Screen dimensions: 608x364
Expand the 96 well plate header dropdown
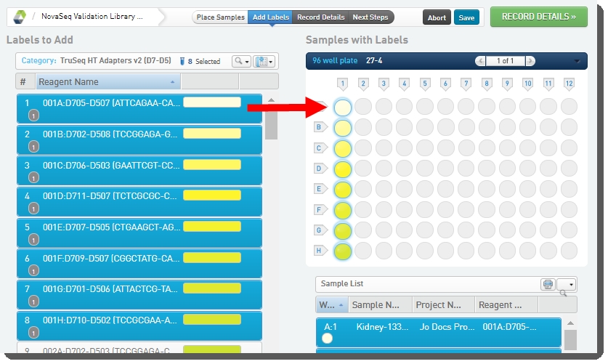pyautogui.click(x=577, y=62)
